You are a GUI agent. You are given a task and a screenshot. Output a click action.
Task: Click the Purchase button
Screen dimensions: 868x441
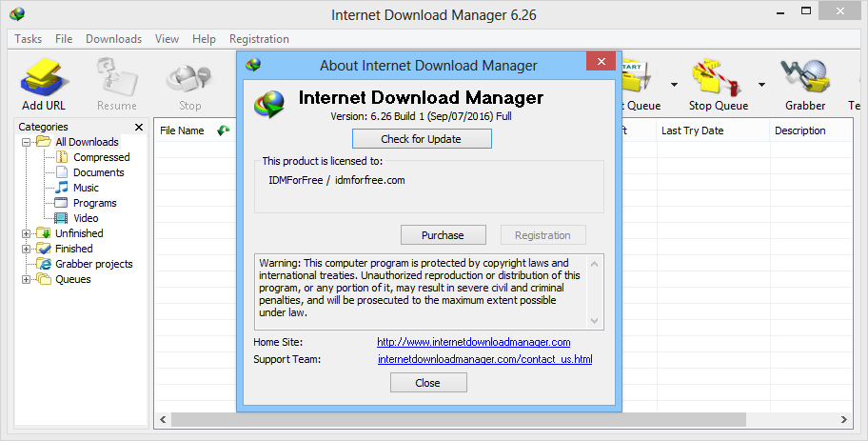[444, 235]
